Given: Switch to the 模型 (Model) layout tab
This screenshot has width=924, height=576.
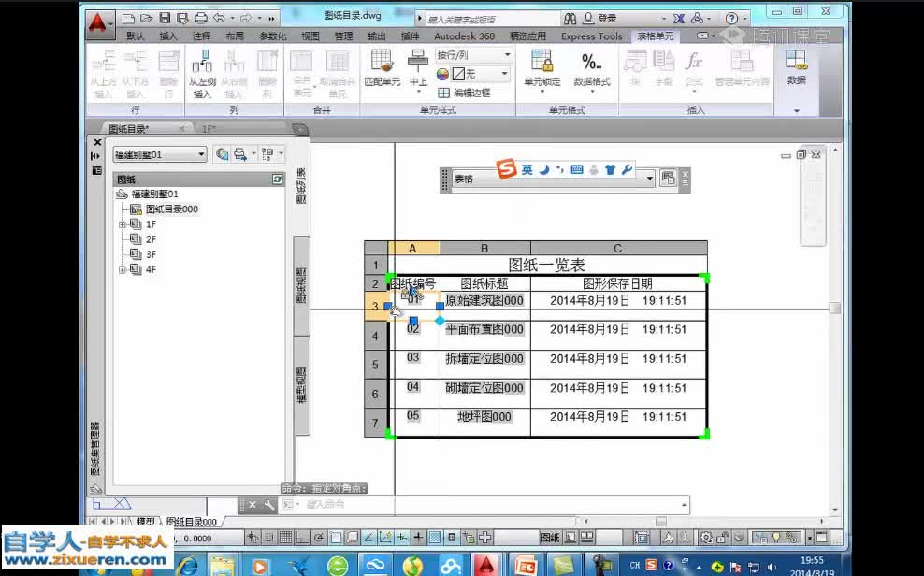Looking at the screenshot, I should coord(146,522).
